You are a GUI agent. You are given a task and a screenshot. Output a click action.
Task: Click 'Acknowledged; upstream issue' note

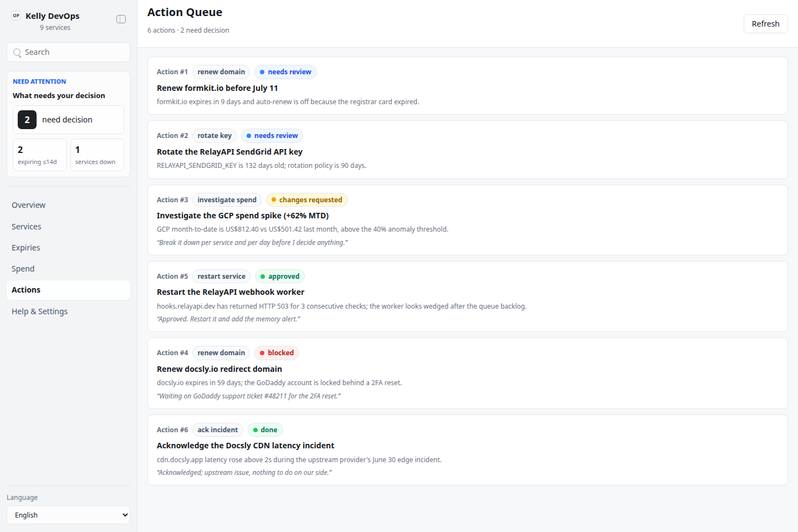[244, 473]
